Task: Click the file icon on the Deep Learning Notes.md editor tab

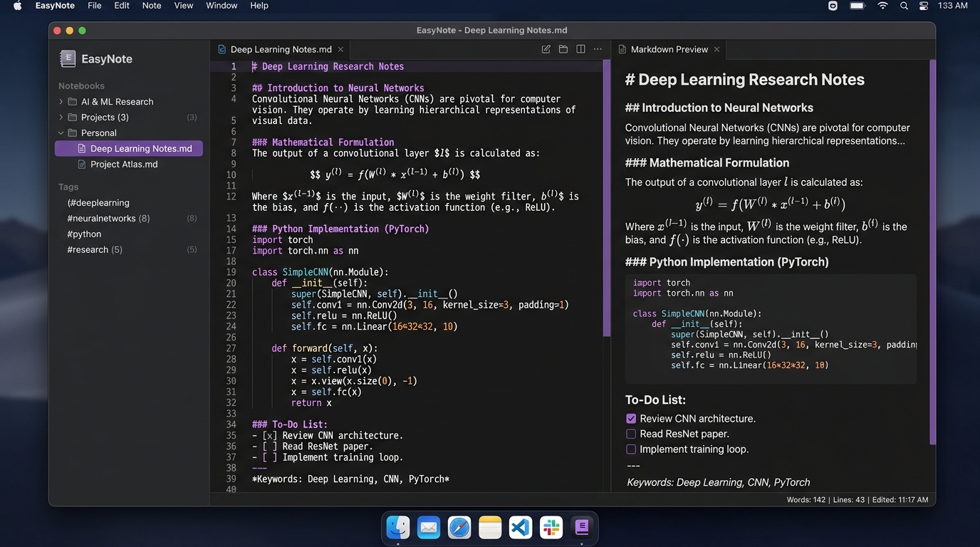Action: click(222, 49)
